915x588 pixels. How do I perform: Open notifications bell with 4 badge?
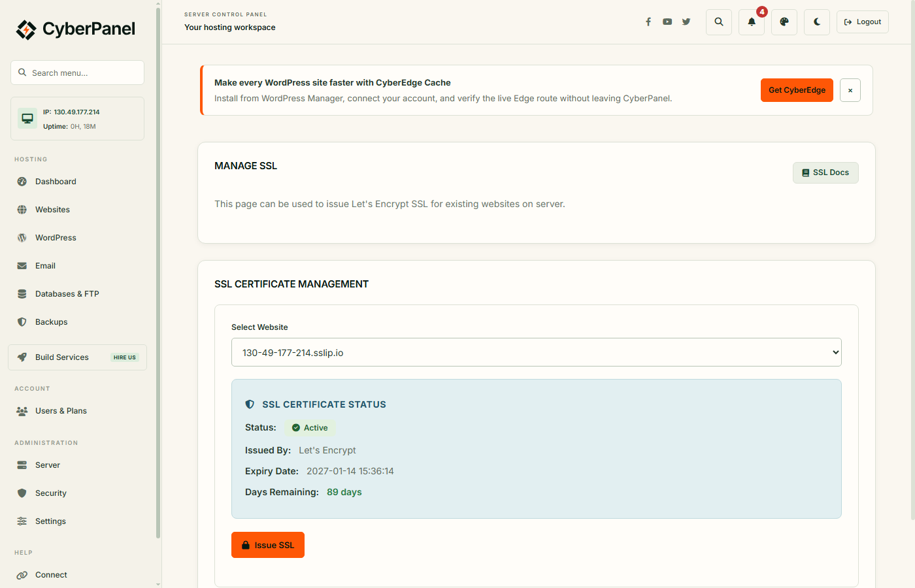[752, 22]
